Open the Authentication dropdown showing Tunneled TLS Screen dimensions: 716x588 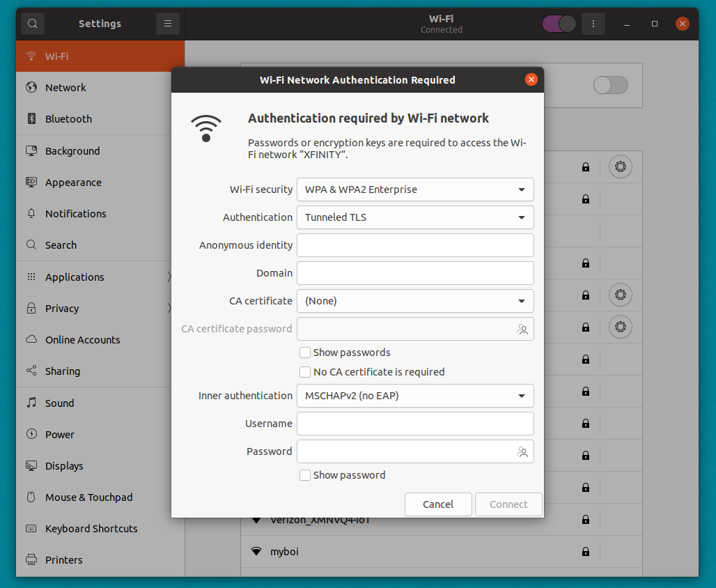[415, 217]
